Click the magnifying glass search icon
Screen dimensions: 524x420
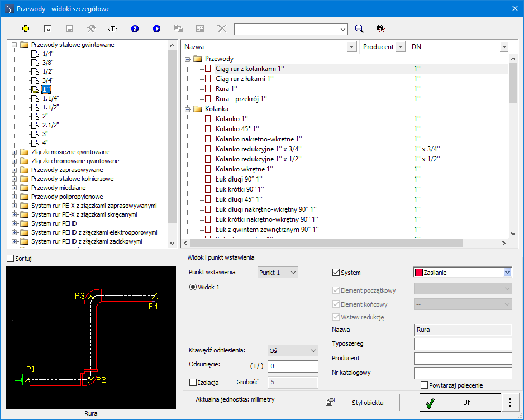coord(360,28)
